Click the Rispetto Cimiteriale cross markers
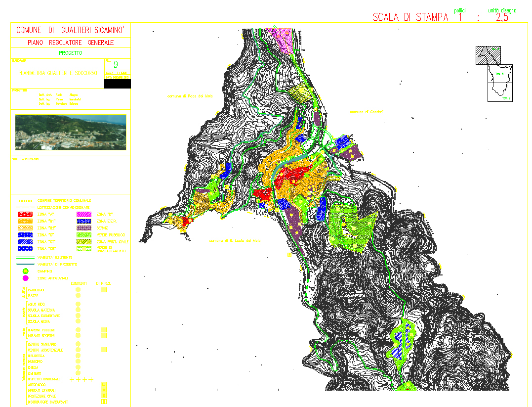Image resolution: width=532 pixels, height=407 pixels. click(x=82, y=379)
